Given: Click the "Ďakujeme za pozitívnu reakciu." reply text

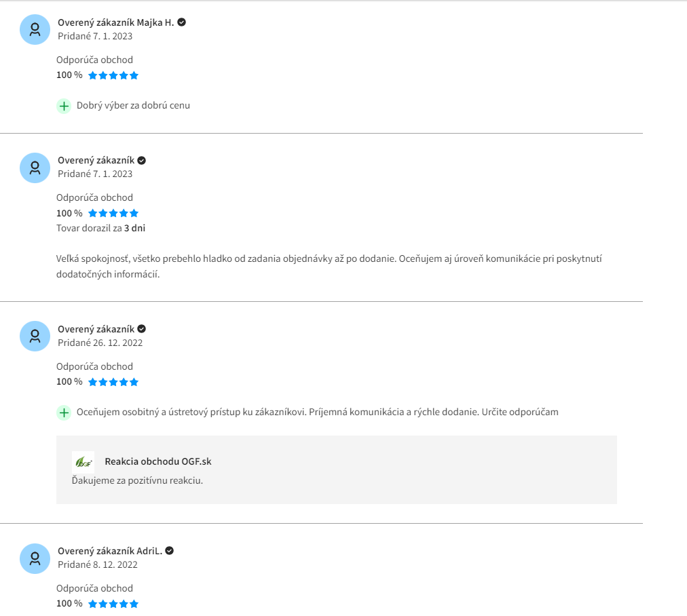Looking at the screenshot, I should click(137, 480).
